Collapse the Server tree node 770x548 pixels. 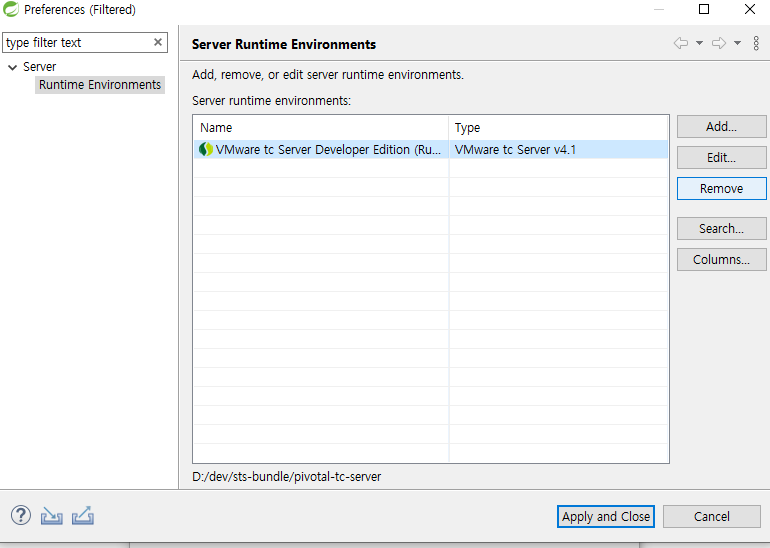point(12,67)
